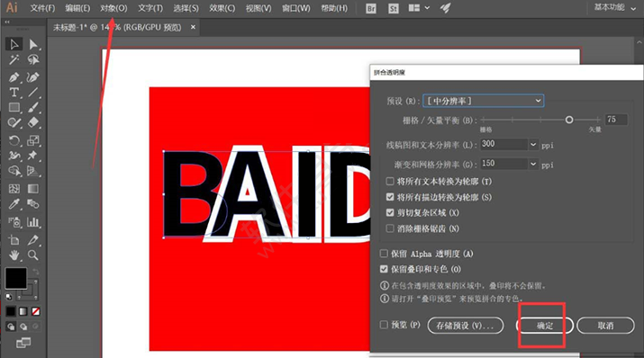Select the Line Segment tool

(33, 93)
